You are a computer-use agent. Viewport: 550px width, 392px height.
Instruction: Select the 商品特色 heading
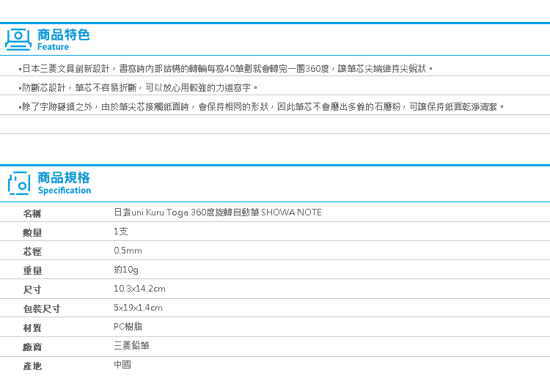(x=64, y=34)
